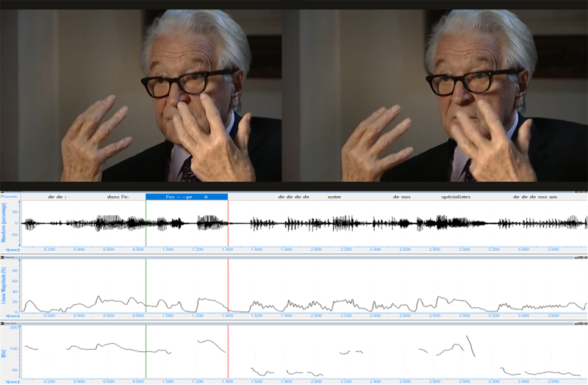Click the Waveform (percentage) axis label
This screenshot has width=588, height=385.
[4, 223]
